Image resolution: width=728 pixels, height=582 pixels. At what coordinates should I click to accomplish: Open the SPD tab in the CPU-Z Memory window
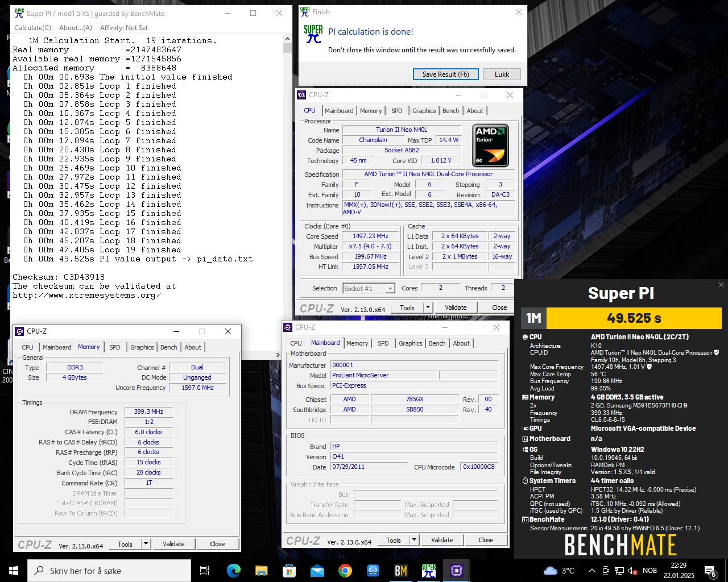[115, 347]
